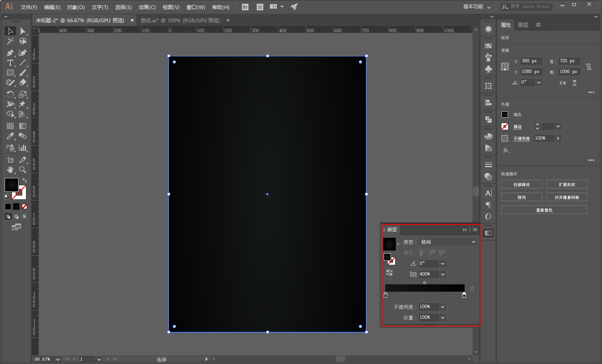Image resolution: width=602 pixels, height=364 pixels.
Task: Select the Column Graph tool
Action: (x=23, y=147)
